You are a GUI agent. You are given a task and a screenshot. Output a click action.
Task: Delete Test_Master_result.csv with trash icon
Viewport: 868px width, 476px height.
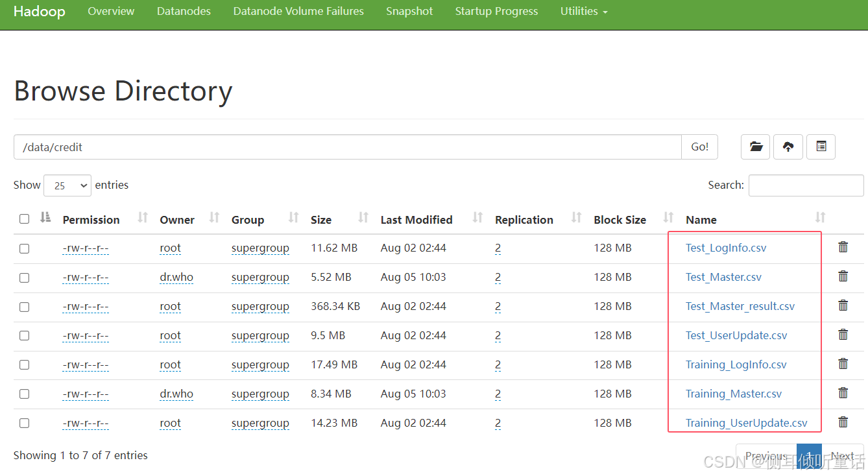(x=843, y=305)
